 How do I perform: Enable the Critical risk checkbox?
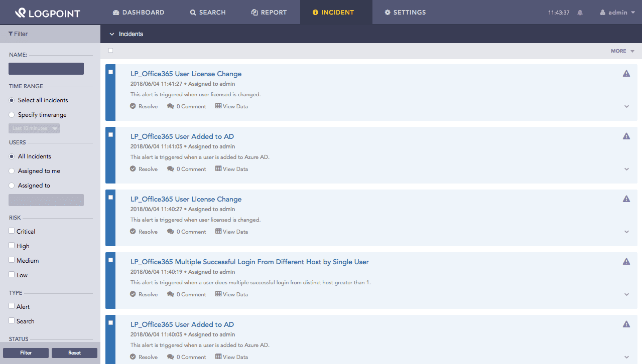point(12,231)
